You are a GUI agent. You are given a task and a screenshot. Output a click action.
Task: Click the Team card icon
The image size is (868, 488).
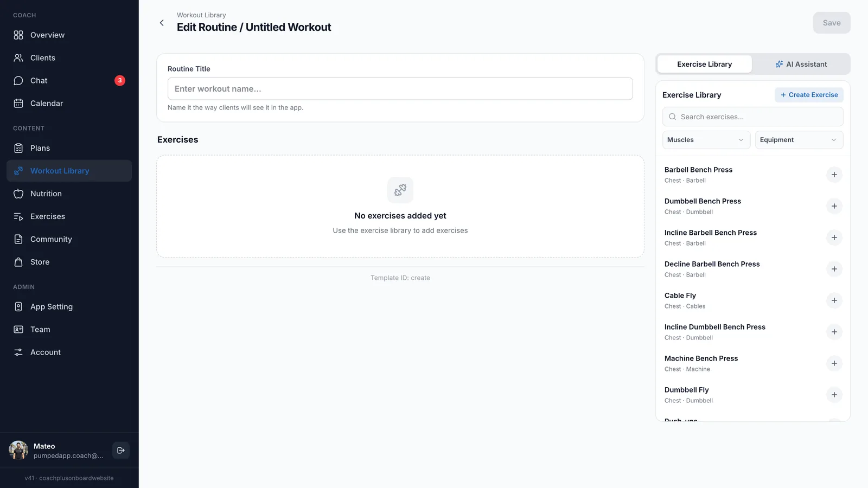click(x=18, y=329)
